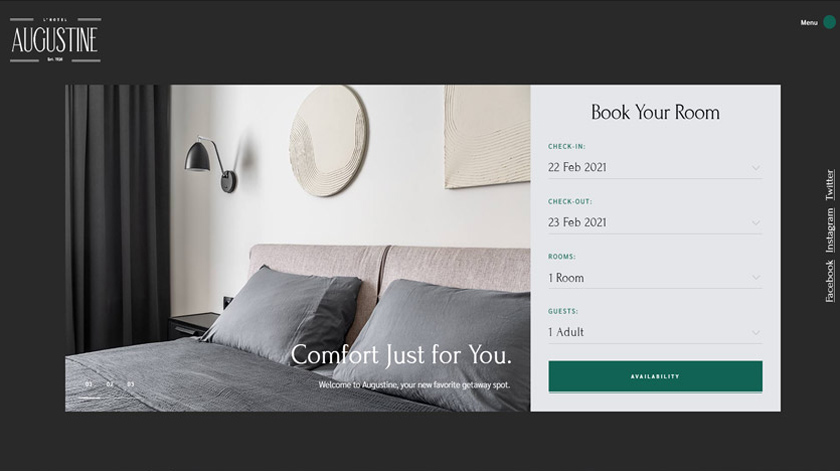Screen dimensions: 840x471
Task: Expand the Guests 1 Adult dropdown
Action: click(x=655, y=333)
